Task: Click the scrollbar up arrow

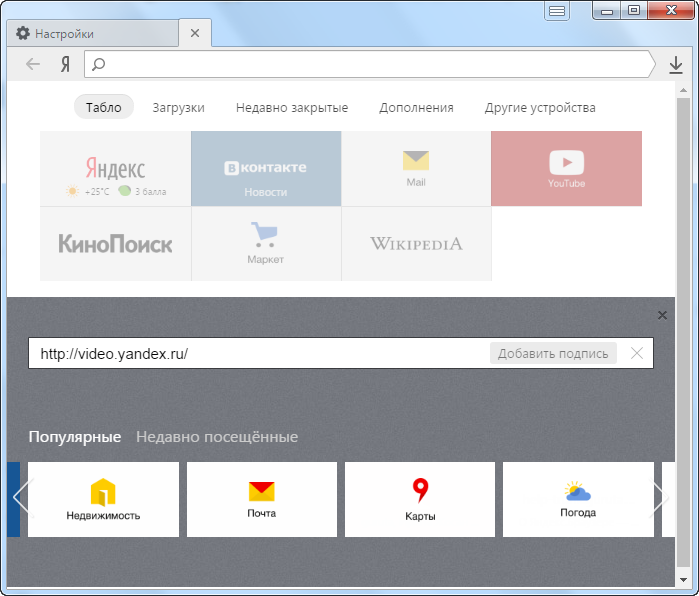Action: pos(683,90)
